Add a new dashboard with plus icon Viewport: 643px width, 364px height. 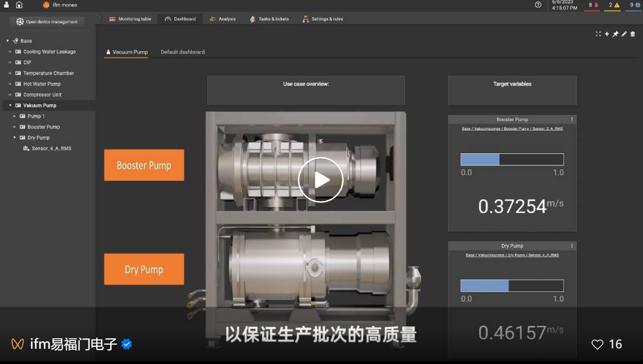tap(607, 34)
